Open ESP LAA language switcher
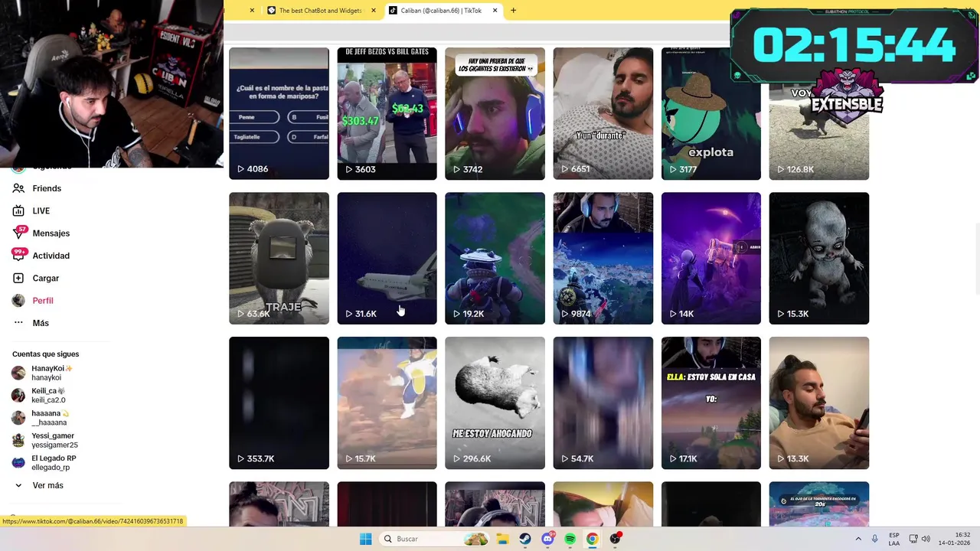The image size is (980, 551). (x=894, y=539)
